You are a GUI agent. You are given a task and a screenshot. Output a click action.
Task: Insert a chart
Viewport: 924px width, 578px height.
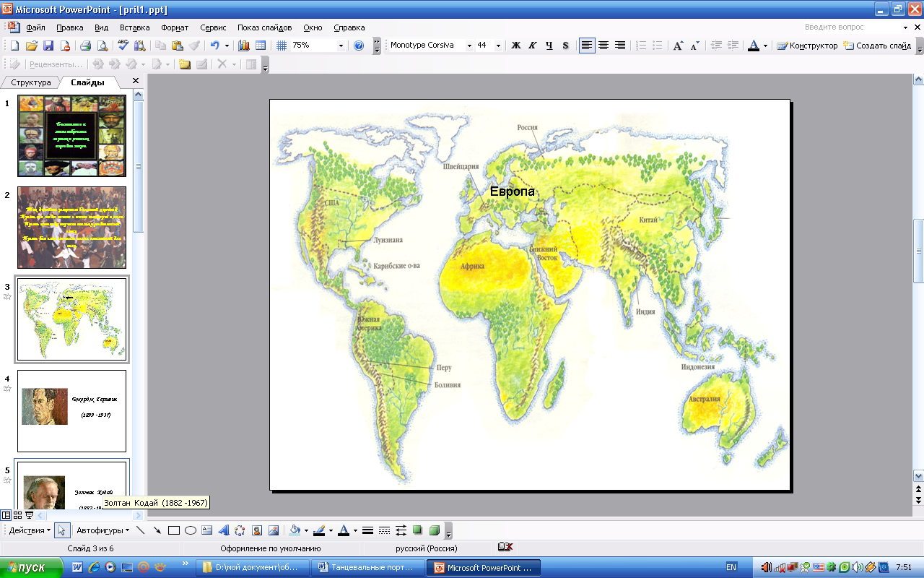pyautogui.click(x=244, y=46)
